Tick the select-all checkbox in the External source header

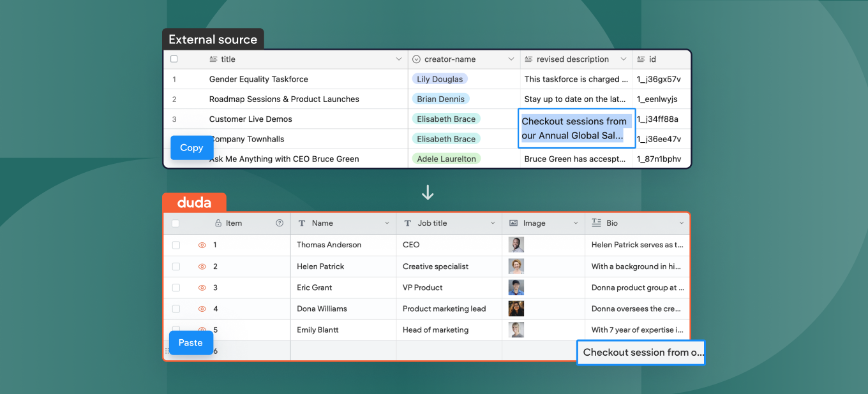pyautogui.click(x=174, y=59)
